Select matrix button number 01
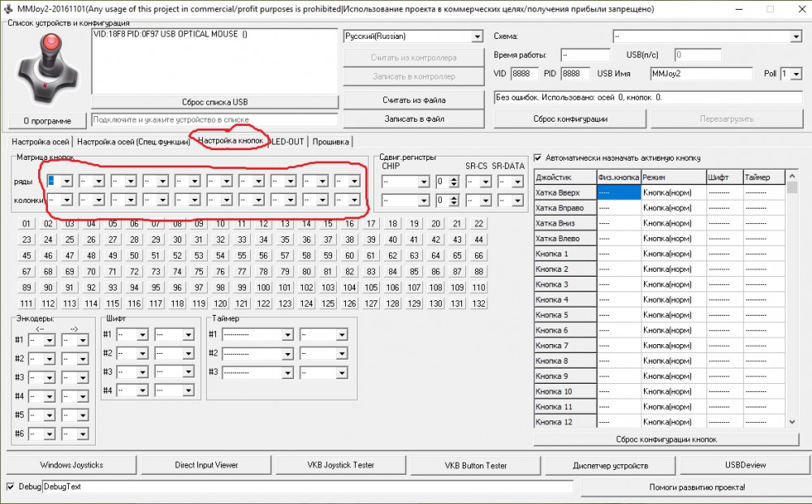 coord(27,224)
